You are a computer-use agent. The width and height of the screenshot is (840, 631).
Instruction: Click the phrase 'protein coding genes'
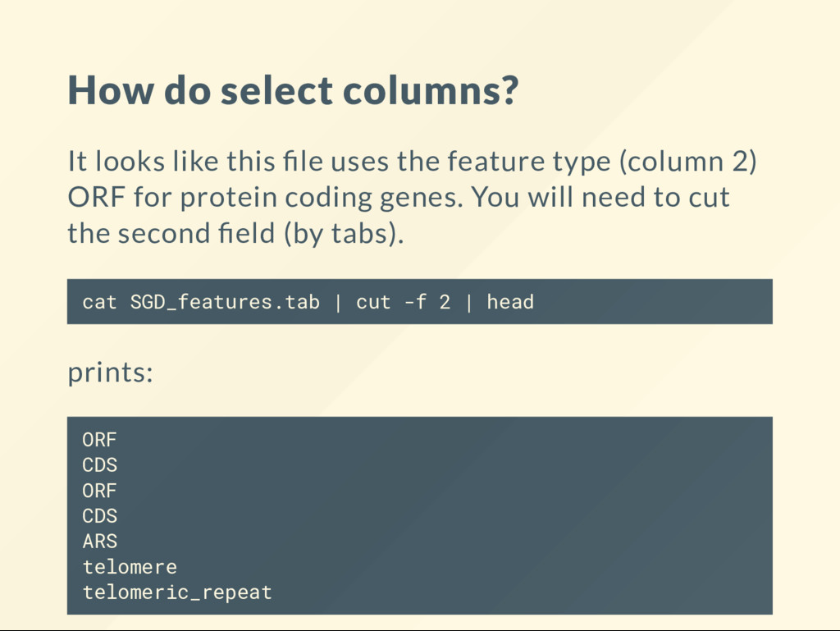pyautogui.click(x=322, y=197)
